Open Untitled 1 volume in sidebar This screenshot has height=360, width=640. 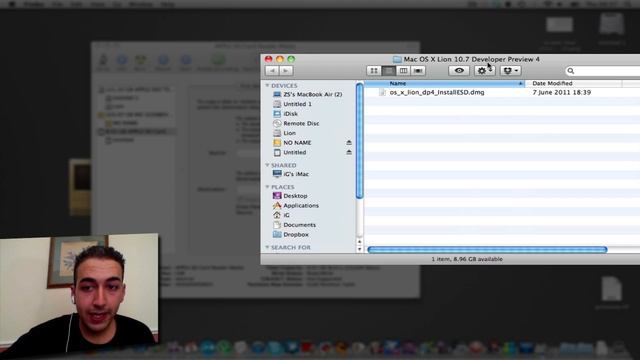(292, 104)
